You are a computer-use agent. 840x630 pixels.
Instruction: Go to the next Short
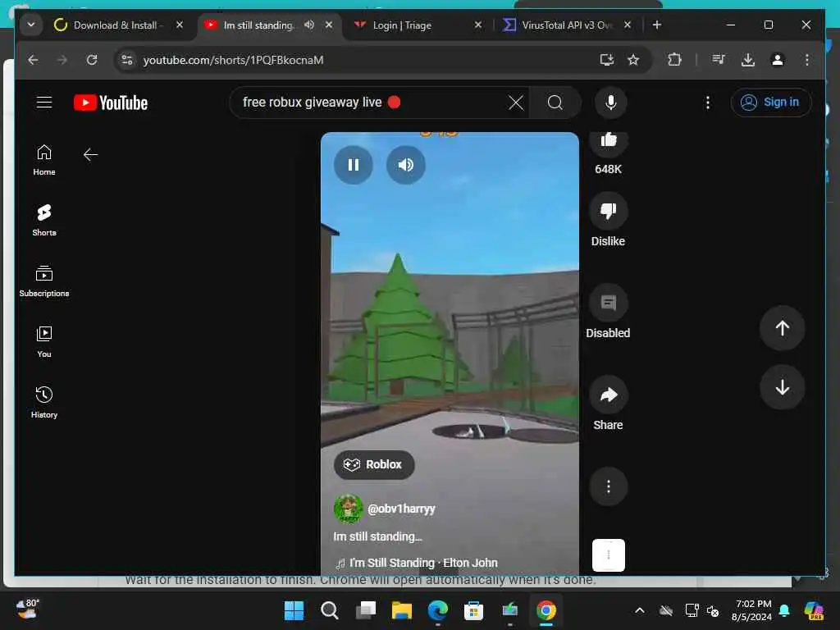[782, 387]
